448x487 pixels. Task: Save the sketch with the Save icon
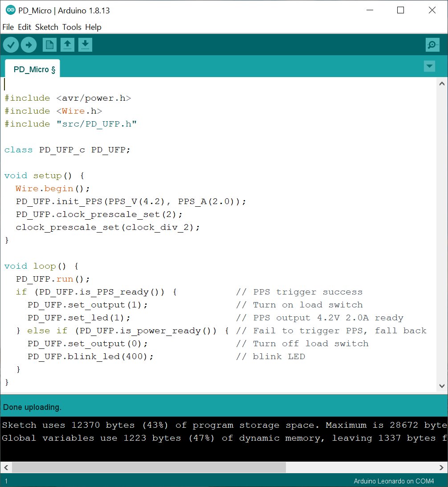pos(86,45)
